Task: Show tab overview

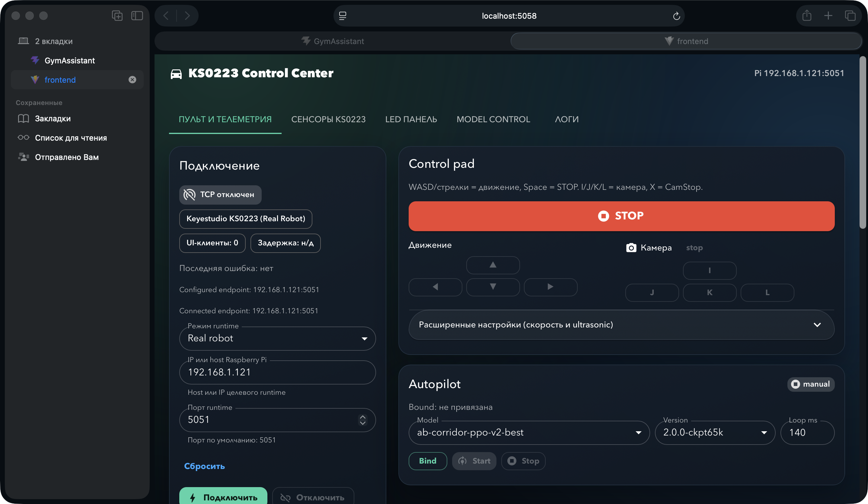Action: (850, 15)
